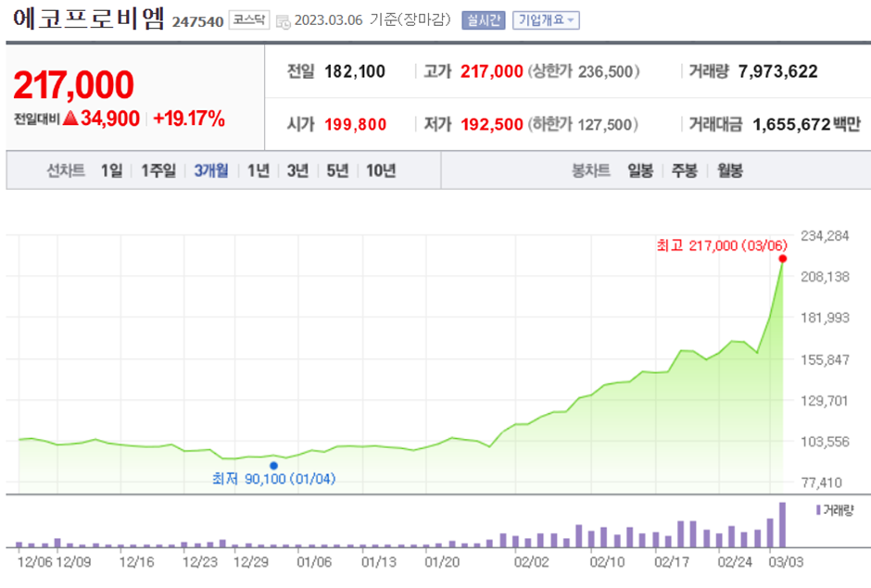The image size is (871, 588).
Task: Click the 최고 217,000 (03/06) label
Action: pyautogui.click(x=722, y=245)
